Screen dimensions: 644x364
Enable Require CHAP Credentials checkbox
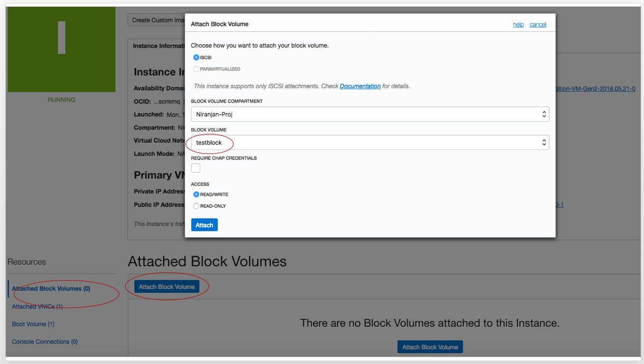[x=196, y=168]
